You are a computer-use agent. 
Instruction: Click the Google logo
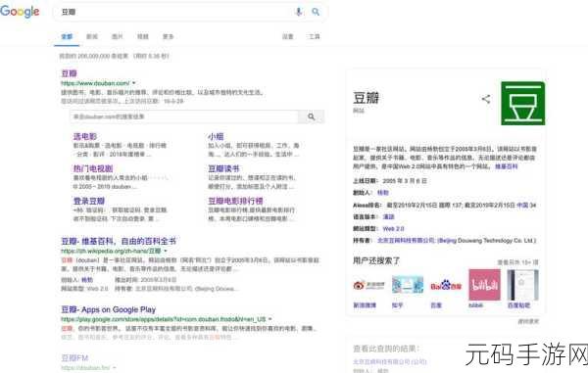(20, 11)
